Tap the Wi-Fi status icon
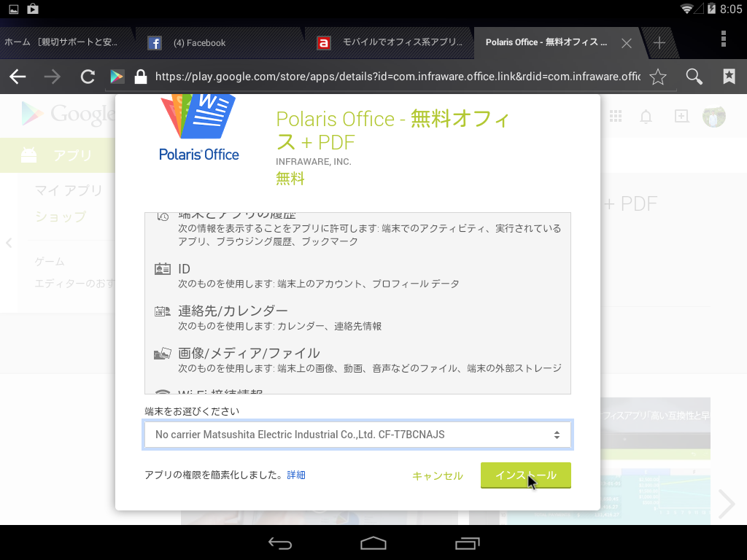 point(686,9)
